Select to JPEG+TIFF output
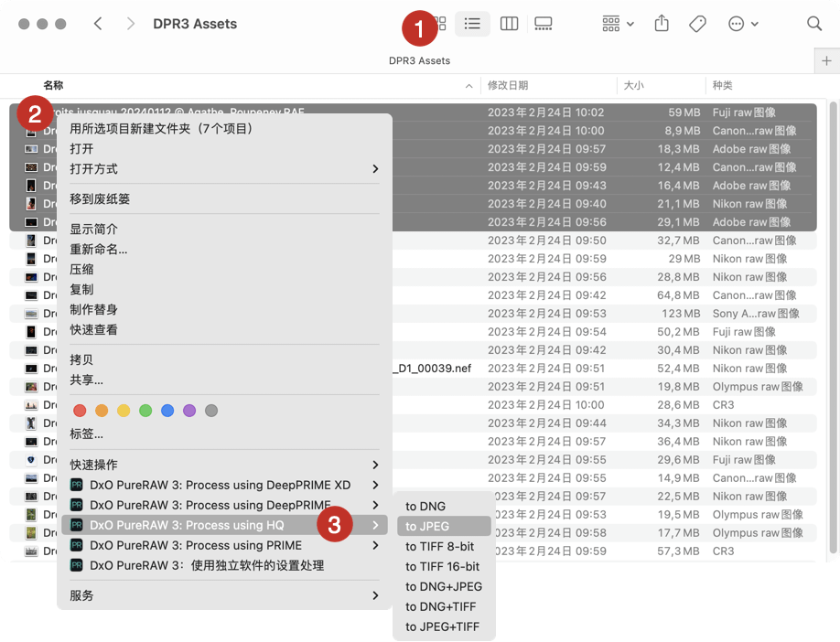The image size is (840, 642). pyautogui.click(x=444, y=626)
